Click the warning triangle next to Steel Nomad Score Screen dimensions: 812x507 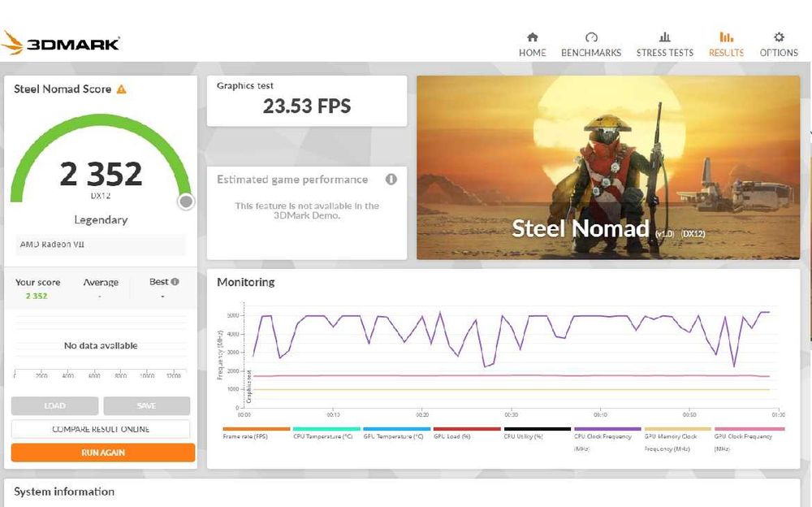pyautogui.click(x=121, y=89)
